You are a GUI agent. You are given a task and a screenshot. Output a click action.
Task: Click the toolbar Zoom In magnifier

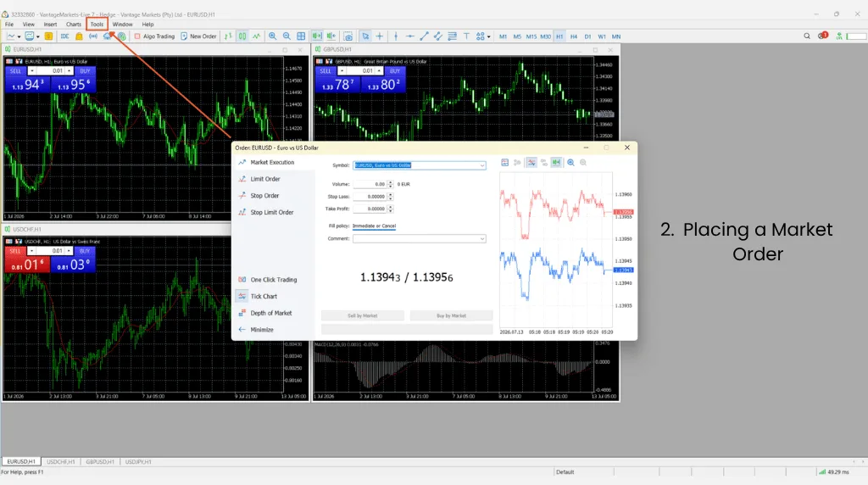tap(272, 36)
